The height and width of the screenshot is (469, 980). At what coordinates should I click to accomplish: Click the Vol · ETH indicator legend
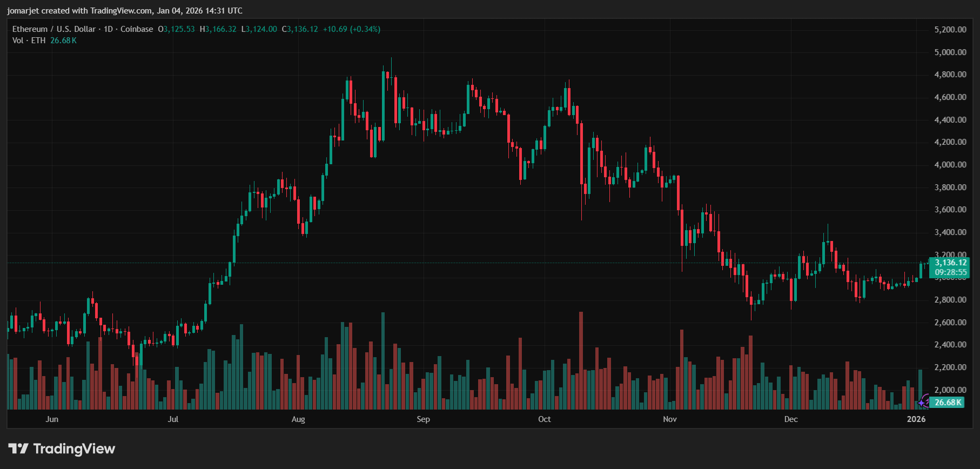pyautogui.click(x=29, y=41)
